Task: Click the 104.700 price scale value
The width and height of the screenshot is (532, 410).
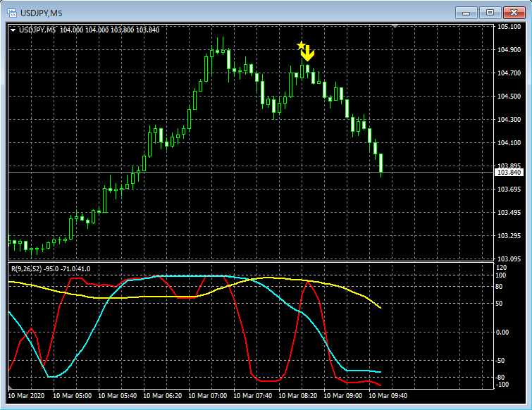Action: 509,73
